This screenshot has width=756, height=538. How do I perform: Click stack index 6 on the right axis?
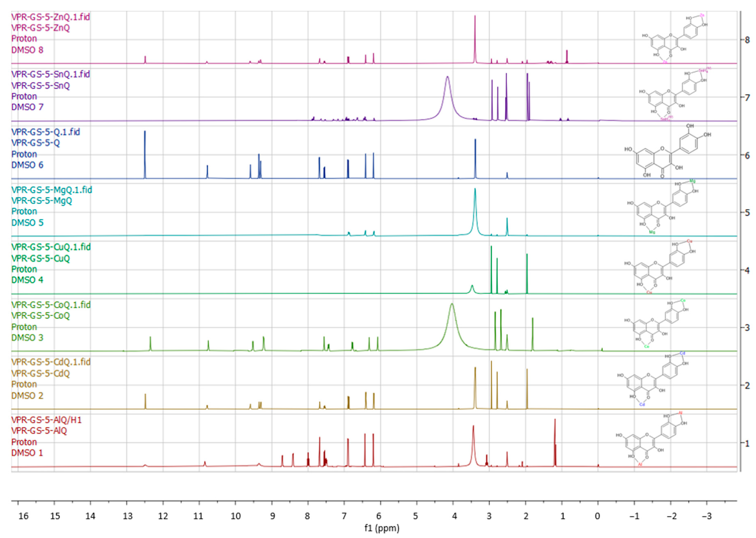[x=747, y=155]
